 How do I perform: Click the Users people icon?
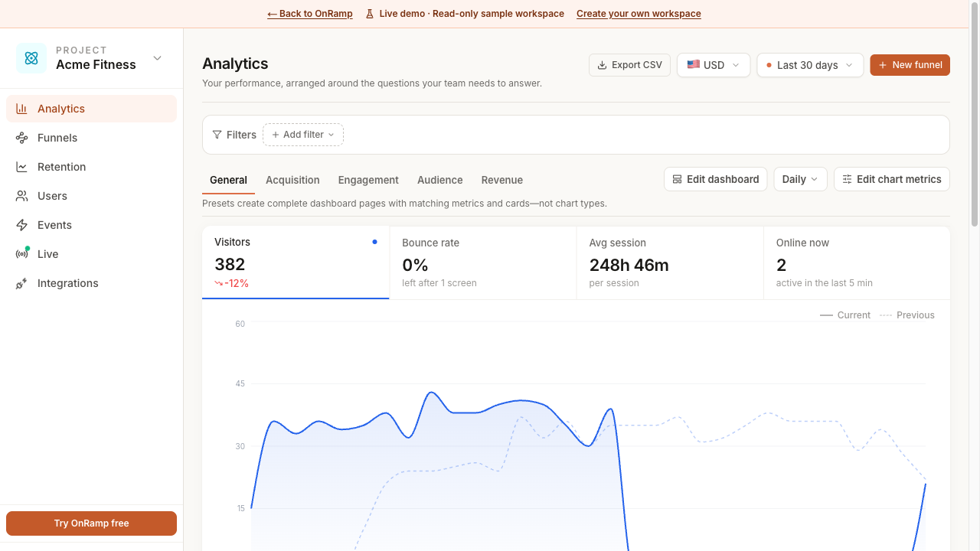[x=22, y=196]
